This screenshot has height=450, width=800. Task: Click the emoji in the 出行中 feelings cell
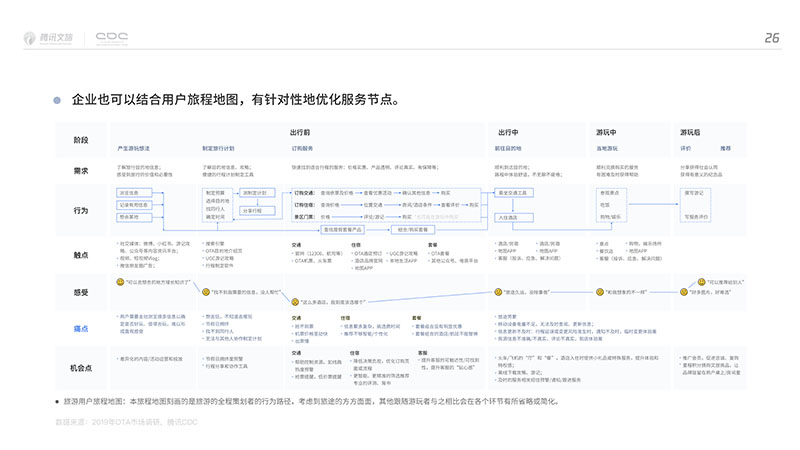click(x=498, y=292)
